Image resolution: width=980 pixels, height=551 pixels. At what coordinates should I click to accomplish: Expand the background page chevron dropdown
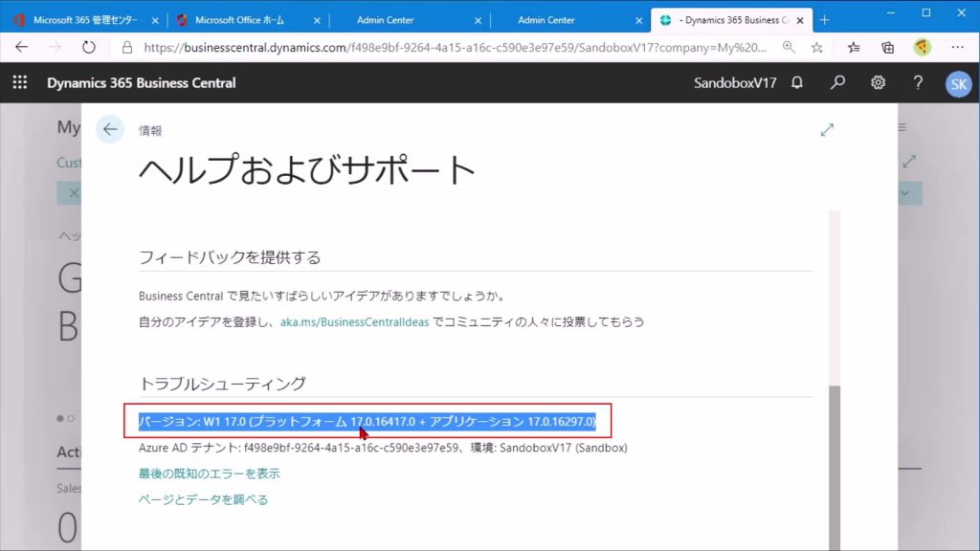pos(904,193)
